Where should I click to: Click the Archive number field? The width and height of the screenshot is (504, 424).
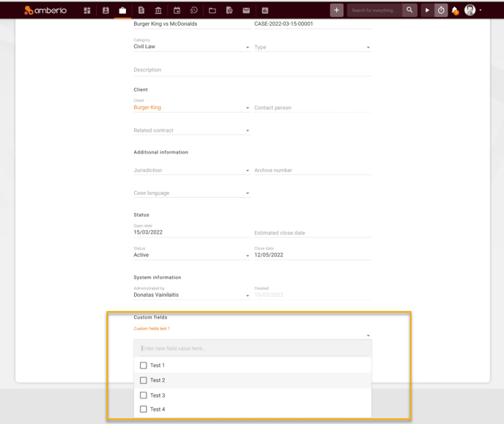[x=313, y=170]
